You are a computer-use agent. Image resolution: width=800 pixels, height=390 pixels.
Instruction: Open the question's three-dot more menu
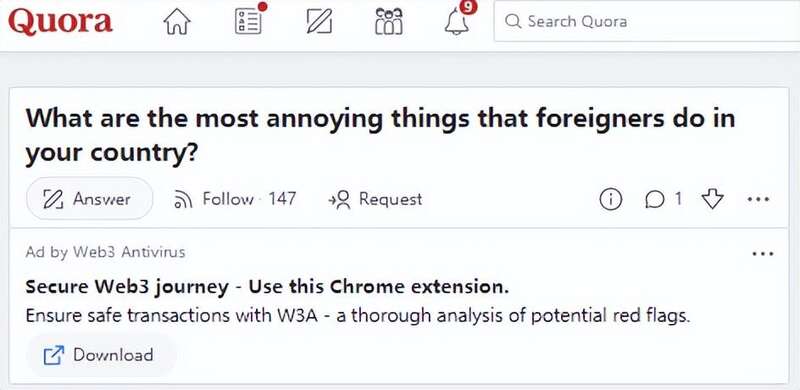pos(759,200)
